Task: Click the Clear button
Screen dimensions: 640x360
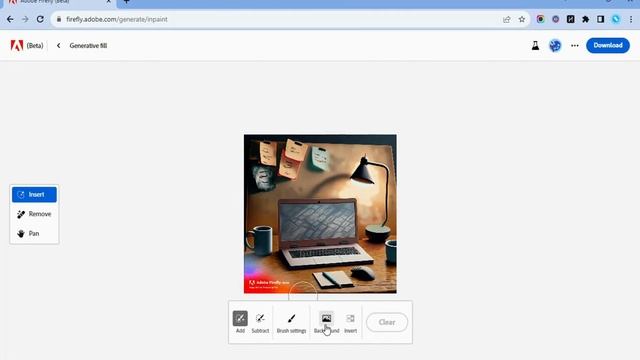Action: [x=387, y=322]
